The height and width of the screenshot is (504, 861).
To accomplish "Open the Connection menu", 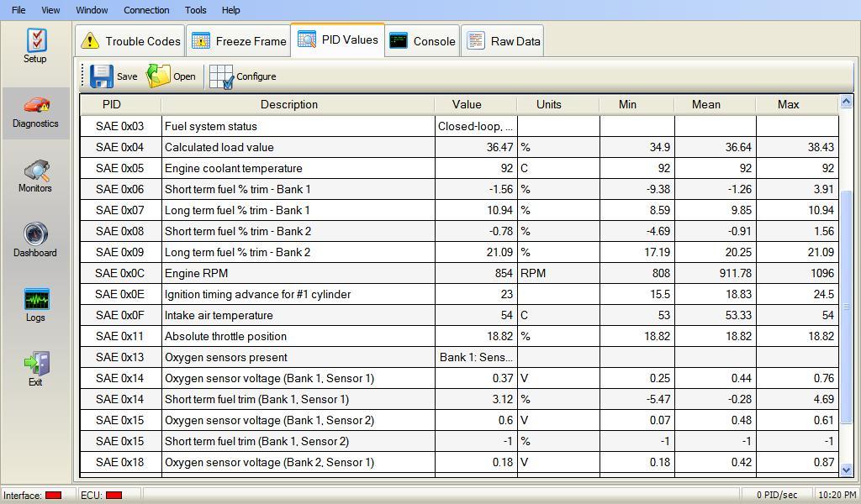I will point(146,10).
